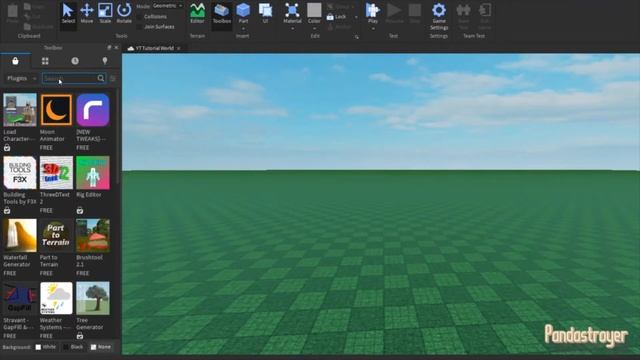Expand the Play dropdown arrow
This screenshot has width=640, height=360.
click(x=373, y=29)
